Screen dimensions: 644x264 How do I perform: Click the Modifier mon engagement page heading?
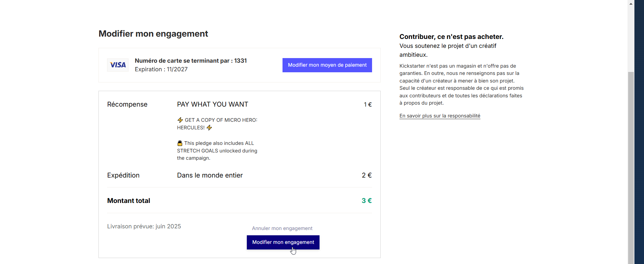tap(153, 34)
